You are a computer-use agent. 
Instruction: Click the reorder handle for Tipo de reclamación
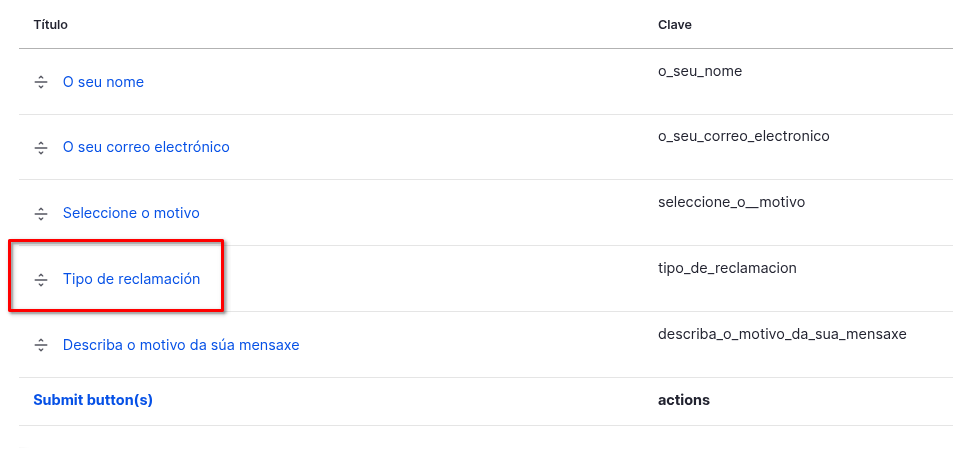pos(41,279)
